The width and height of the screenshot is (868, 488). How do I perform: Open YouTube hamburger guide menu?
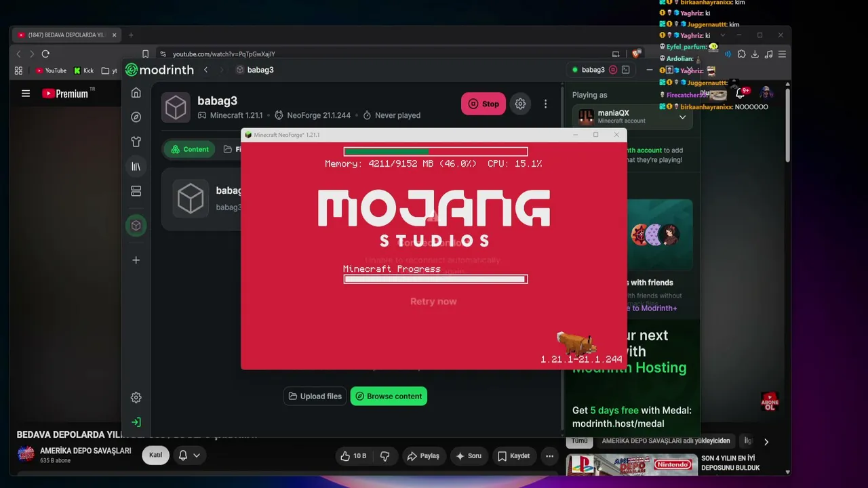point(26,94)
